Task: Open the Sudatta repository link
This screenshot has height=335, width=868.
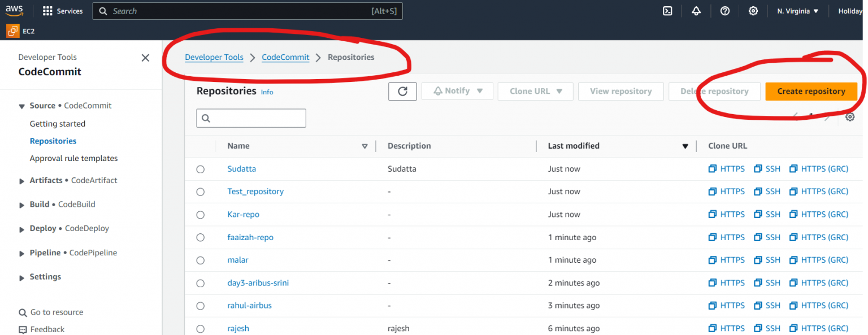Action: pyautogui.click(x=242, y=169)
